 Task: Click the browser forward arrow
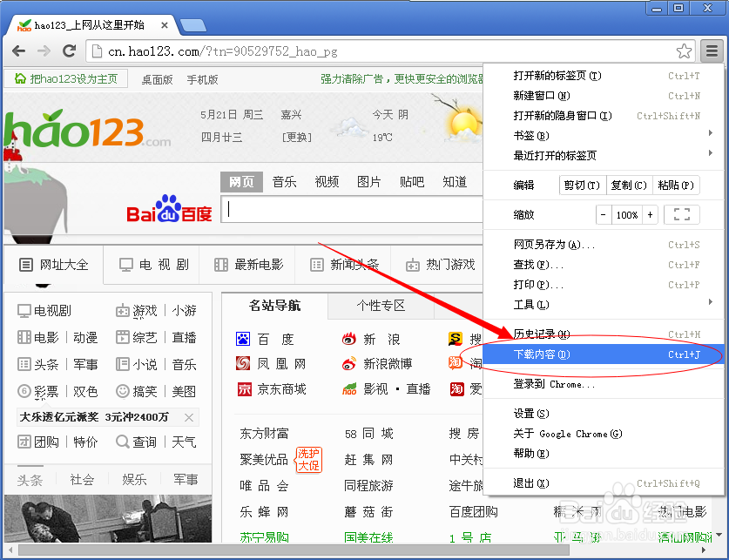(44, 51)
